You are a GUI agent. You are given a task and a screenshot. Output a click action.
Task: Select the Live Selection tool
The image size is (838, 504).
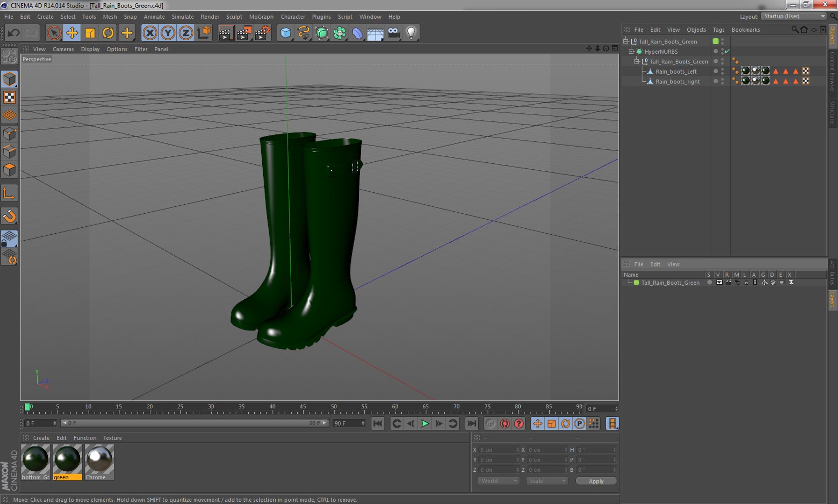54,33
